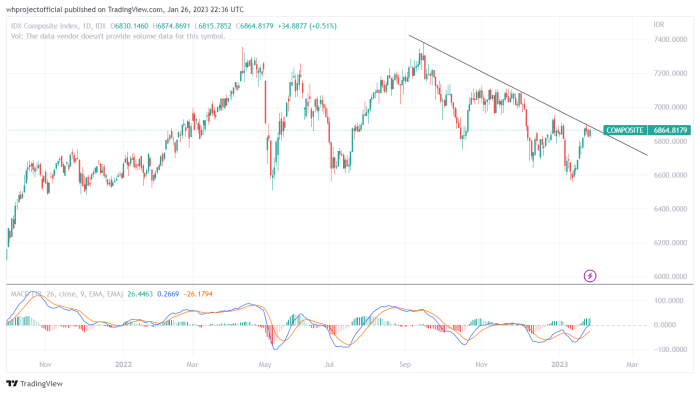
Task: Click the 7400.0000 price axis label
Action: click(670, 39)
